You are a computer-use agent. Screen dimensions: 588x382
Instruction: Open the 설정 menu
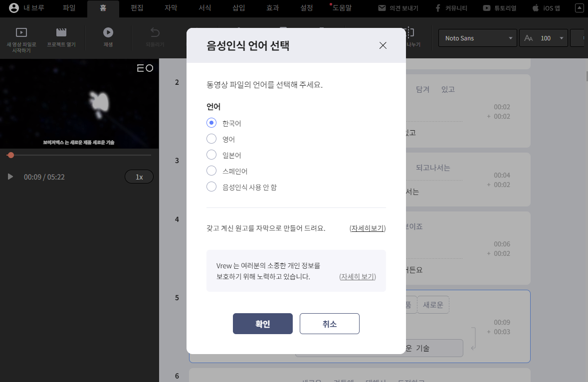pyautogui.click(x=306, y=8)
